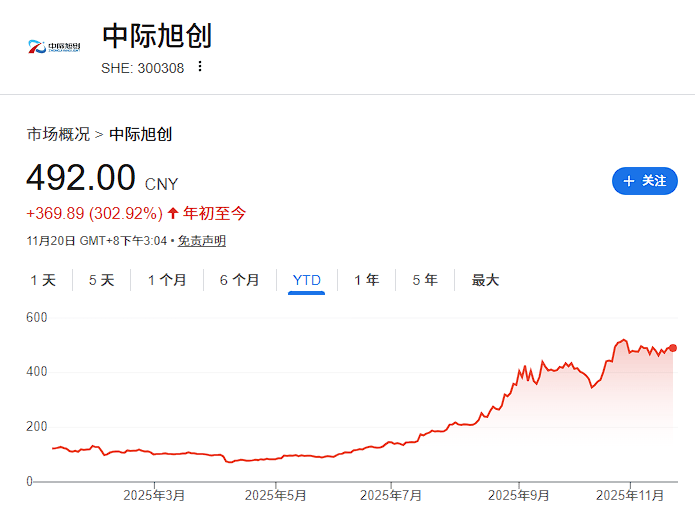
Task: Go to 市场概况 breadcrumb link
Action: tap(58, 134)
